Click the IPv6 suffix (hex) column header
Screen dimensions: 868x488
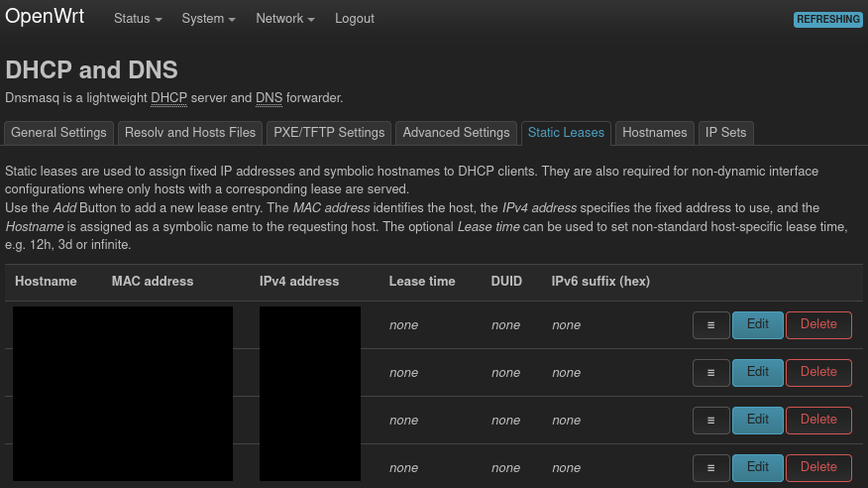(600, 282)
